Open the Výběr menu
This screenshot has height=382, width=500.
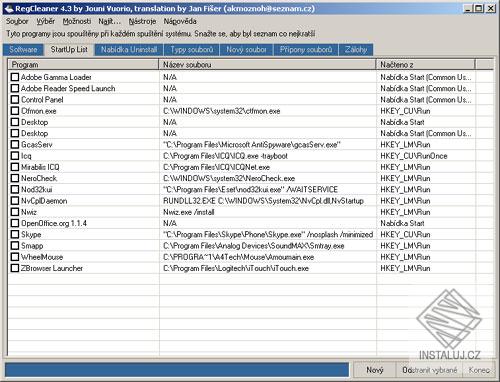coord(46,21)
